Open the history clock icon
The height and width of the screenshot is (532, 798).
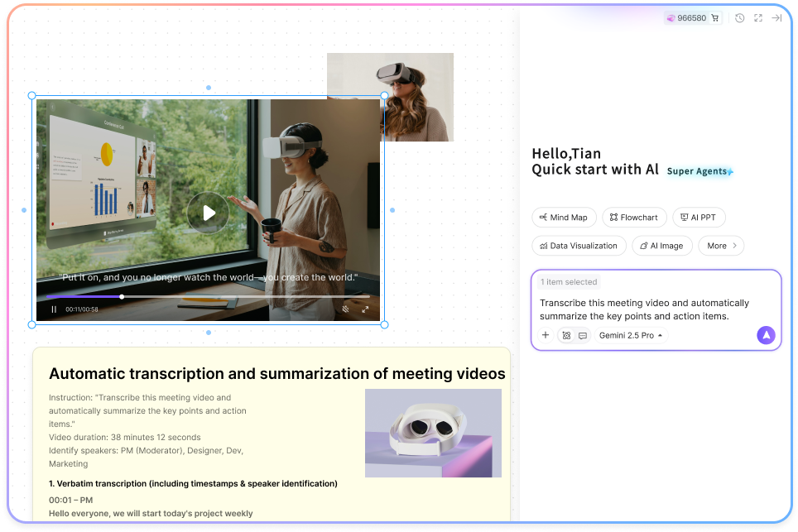coord(739,18)
